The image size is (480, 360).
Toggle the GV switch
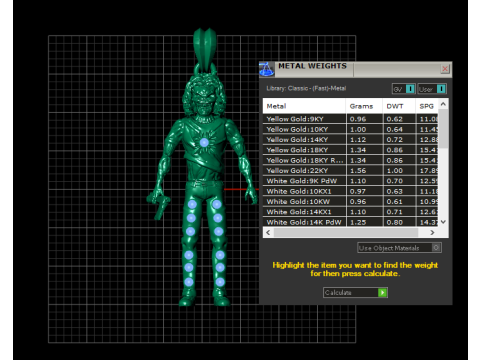[403, 89]
